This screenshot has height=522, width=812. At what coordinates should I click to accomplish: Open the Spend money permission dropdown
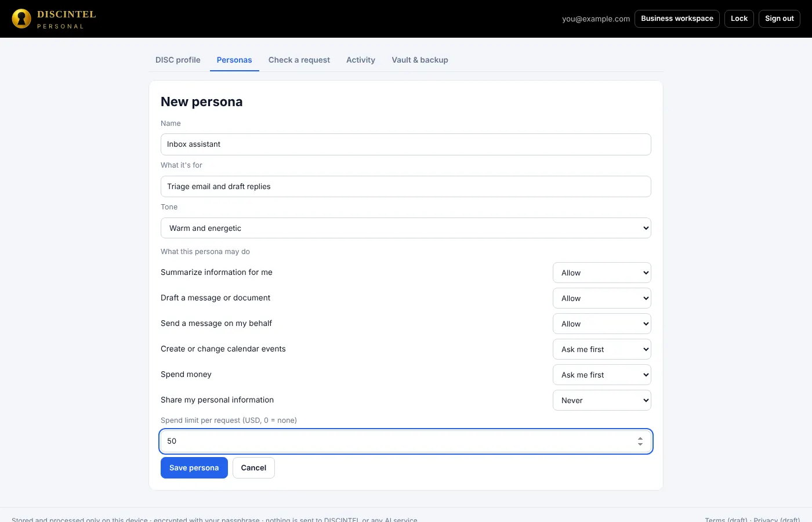coord(602,375)
